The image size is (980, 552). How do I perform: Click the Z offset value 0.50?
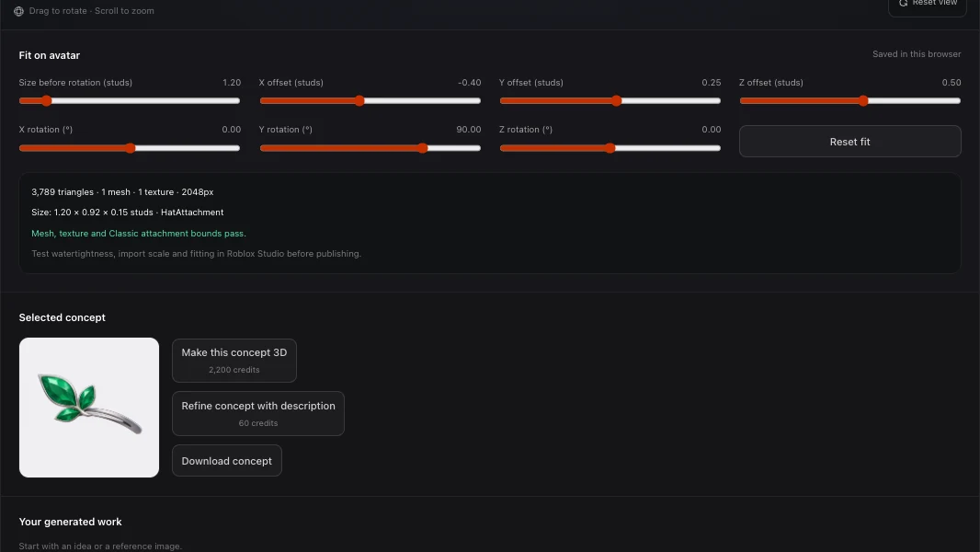[952, 83]
